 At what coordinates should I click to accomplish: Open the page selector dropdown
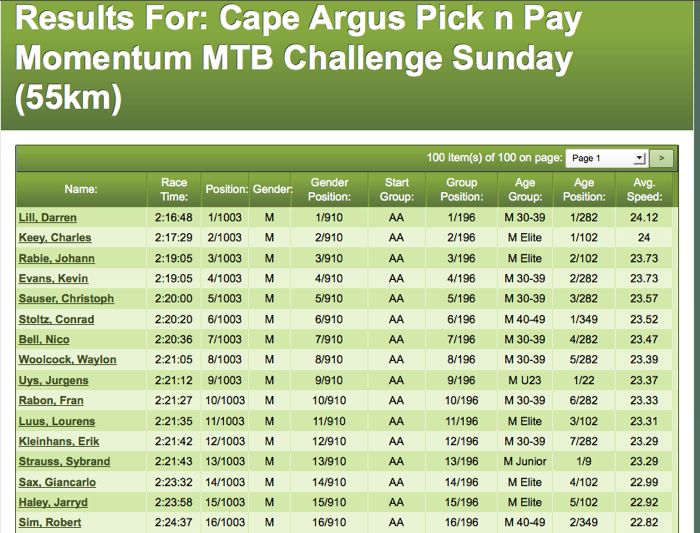click(x=607, y=158)
